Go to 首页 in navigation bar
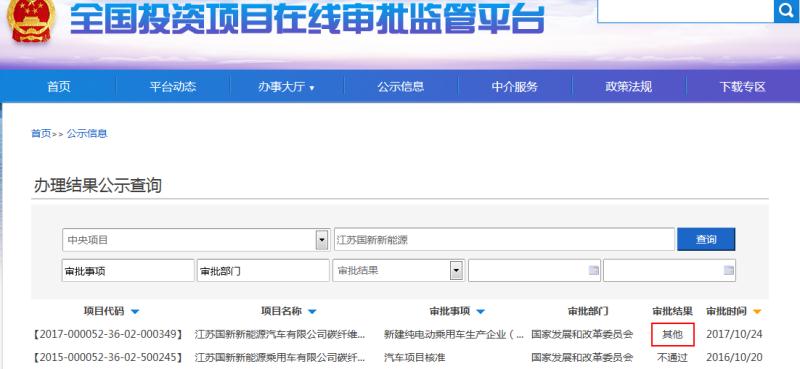The image size is (800, 369). pos(59,87)
